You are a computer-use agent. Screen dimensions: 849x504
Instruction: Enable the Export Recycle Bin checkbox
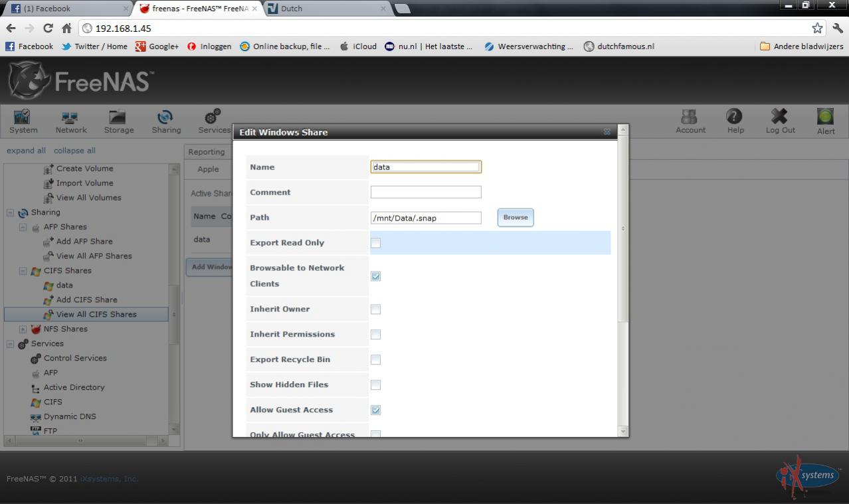(x=375, y=360)
